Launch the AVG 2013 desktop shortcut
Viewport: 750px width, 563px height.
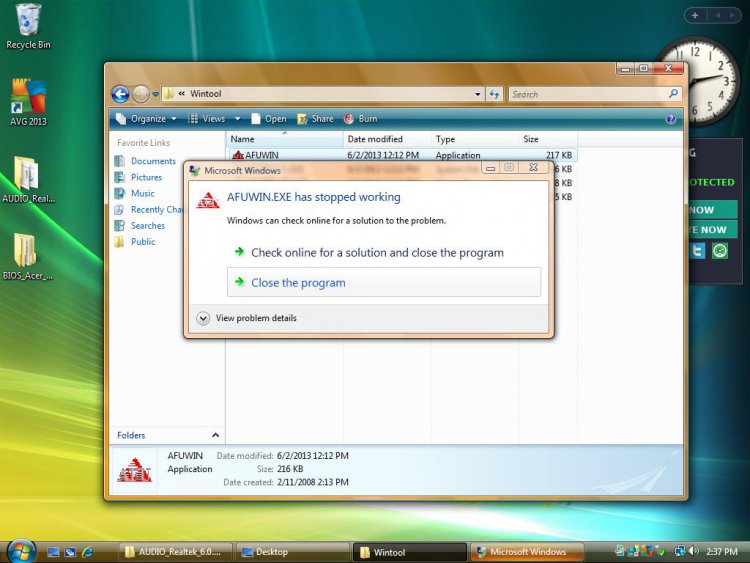(28, 102)
